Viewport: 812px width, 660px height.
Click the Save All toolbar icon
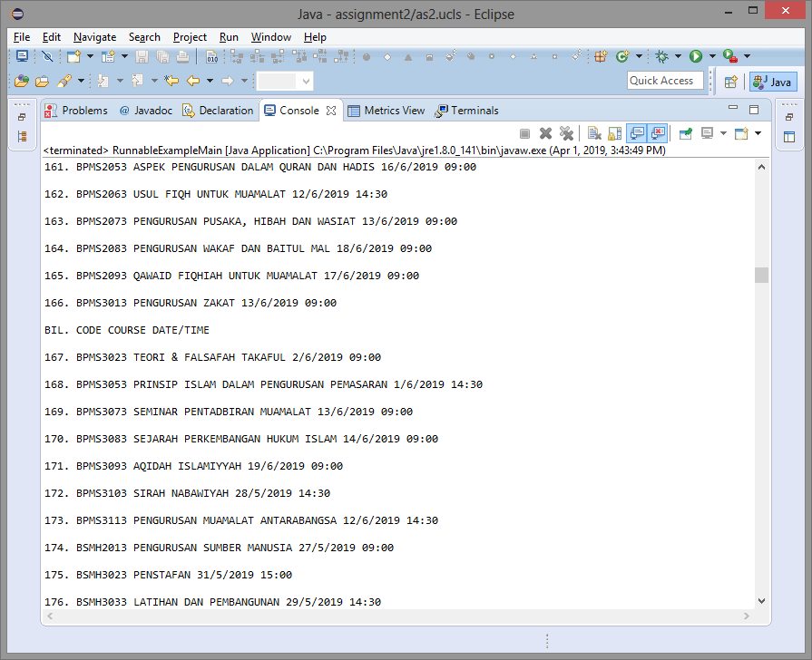point(162,56)
